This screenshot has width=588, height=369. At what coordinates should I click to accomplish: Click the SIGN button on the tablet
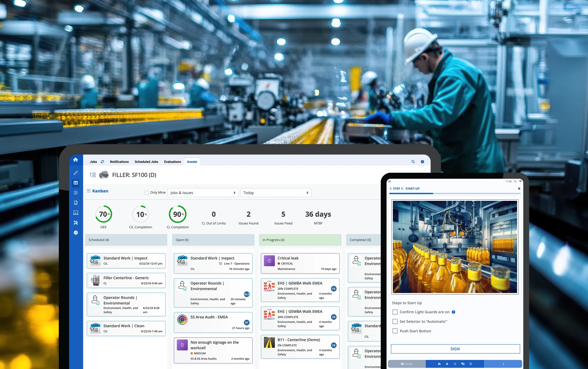point(455,349)
